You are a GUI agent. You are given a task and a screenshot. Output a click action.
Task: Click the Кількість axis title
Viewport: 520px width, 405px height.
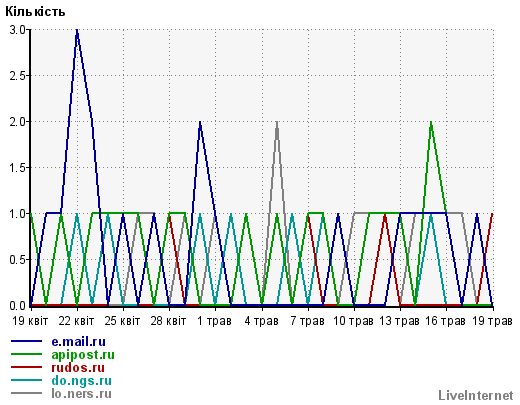[x=35, y=12]
